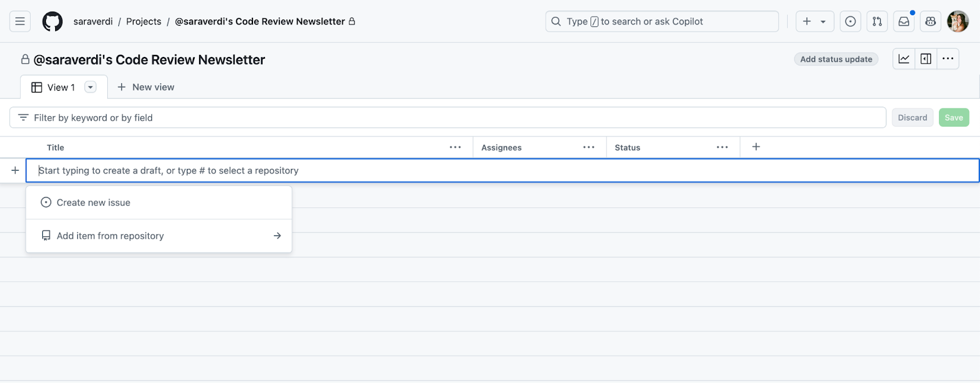Click the draft item title input field

click(503, 171)
